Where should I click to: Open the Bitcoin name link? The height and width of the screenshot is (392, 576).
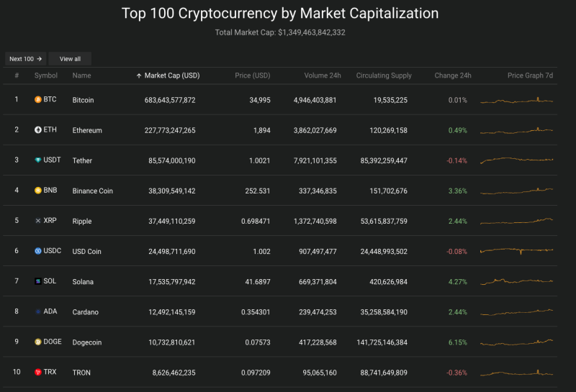coord(83,100)
